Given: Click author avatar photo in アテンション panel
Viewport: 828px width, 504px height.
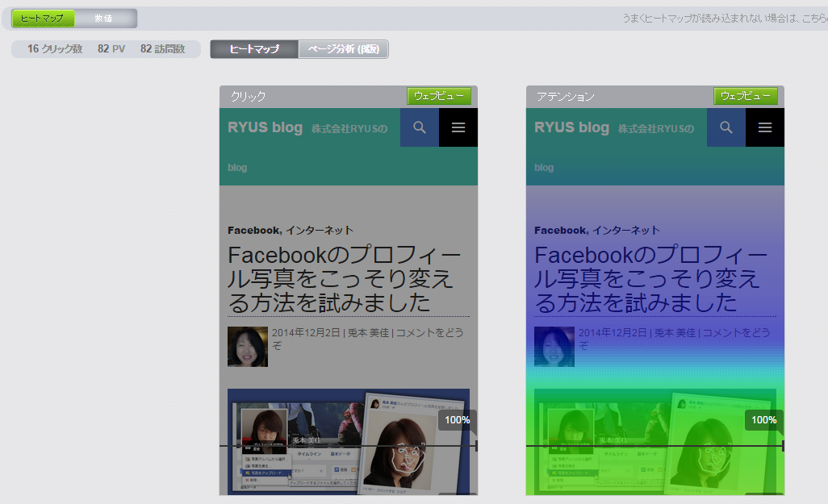Looking at the screenshot, I should (554, 347).
